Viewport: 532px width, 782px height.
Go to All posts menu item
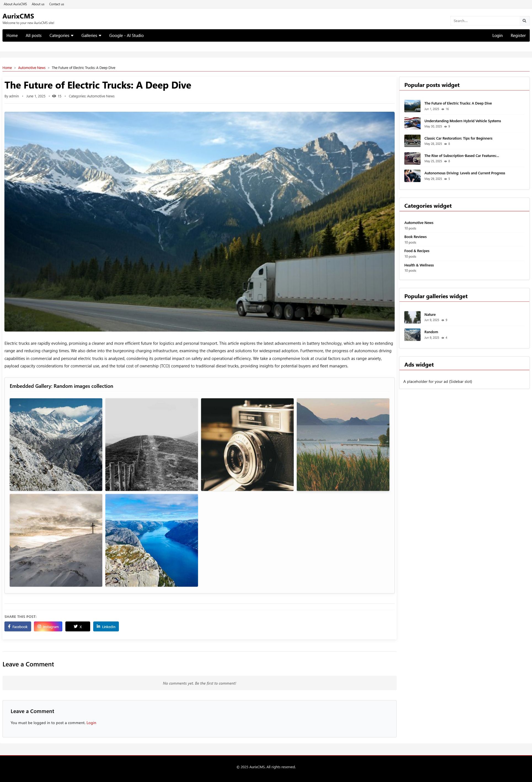(x=34, y=36)
